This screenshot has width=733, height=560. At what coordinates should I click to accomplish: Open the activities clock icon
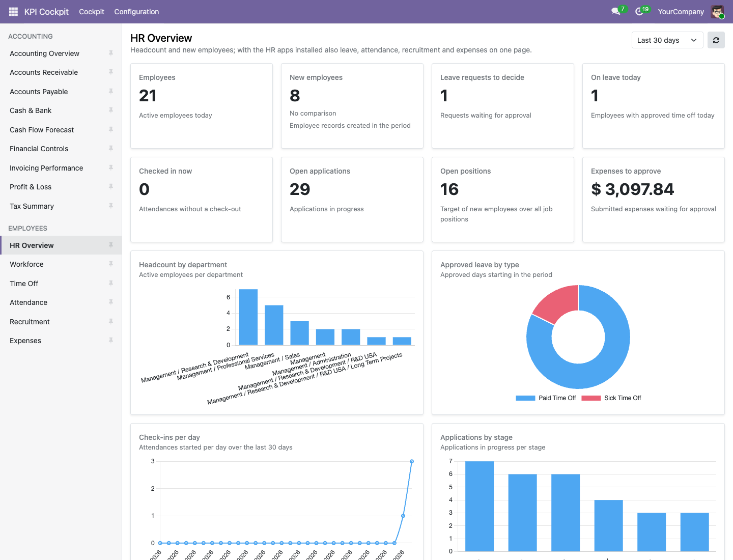coord(639,12)
